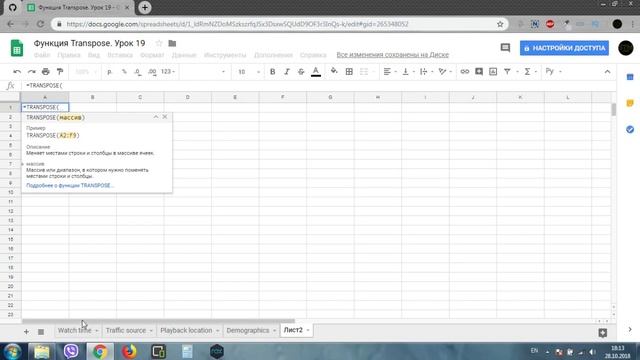The width and height of the screenshot is (640, 360).
Task: Click the formula bar input
Action: point(318,85)
